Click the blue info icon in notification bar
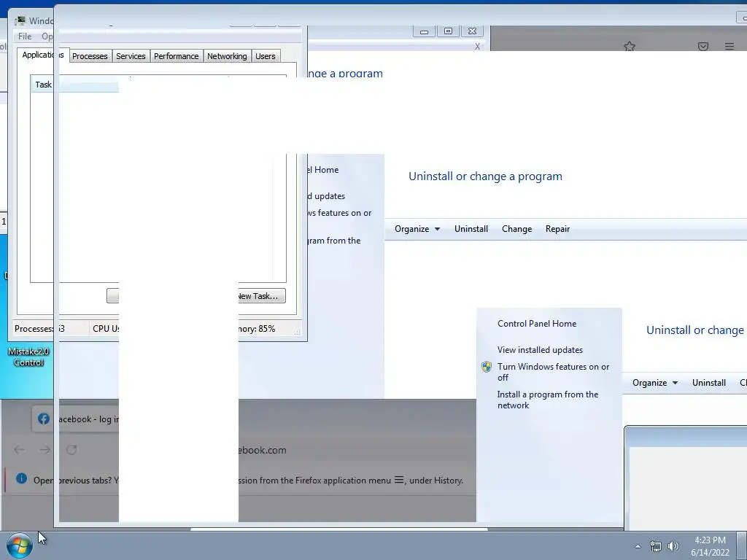The image size is (747, 560). pyautogui.click(x=21, y=478)
